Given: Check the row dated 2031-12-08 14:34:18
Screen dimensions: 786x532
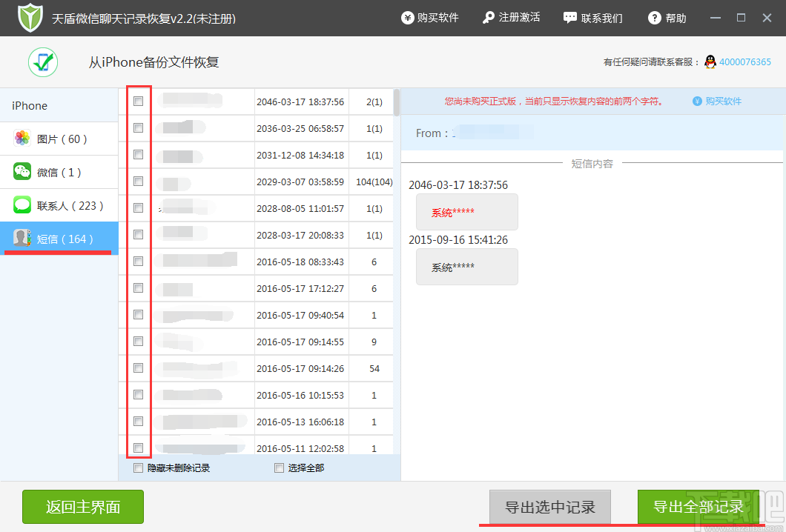Looking at the screenshot, I should pos(139,154).
